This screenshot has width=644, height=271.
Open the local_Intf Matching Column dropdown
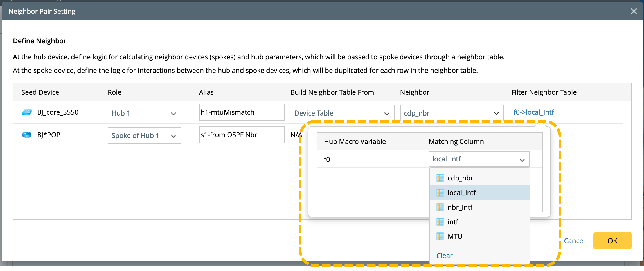pos(479,159)
